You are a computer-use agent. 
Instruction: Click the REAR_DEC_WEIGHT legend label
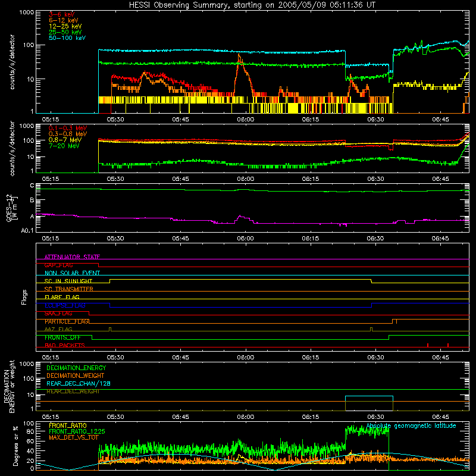(73, 392)
